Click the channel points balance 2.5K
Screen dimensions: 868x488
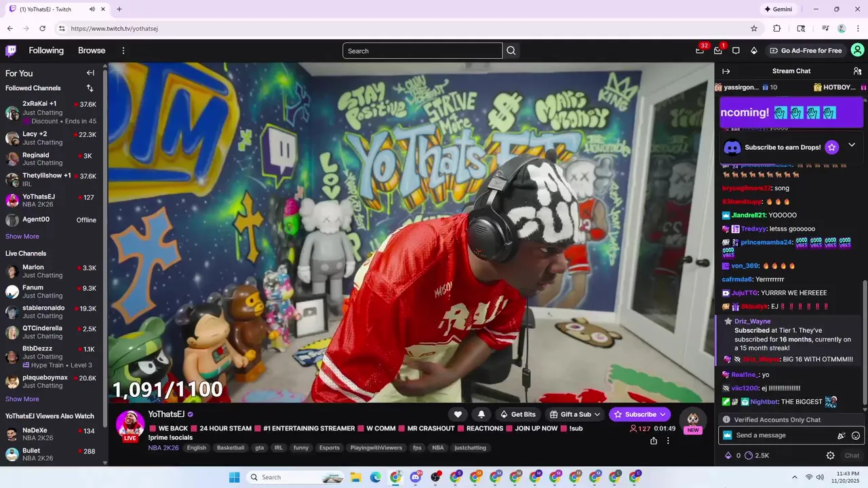pos(756,455)
